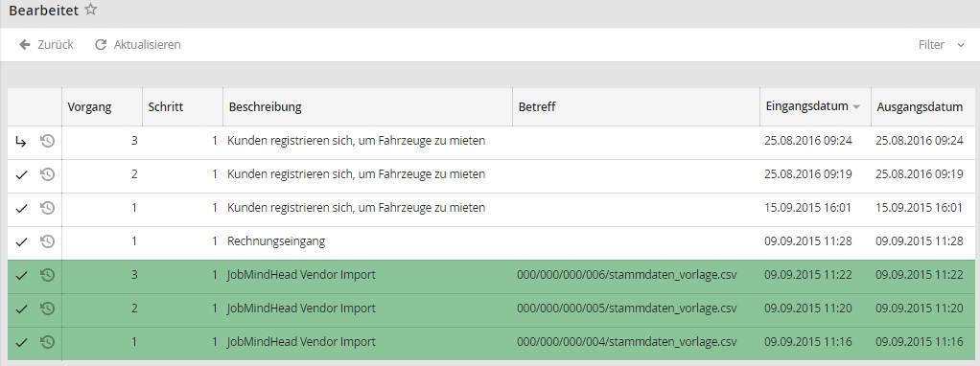
Task: Open history icon in 09.09.2015 11:16 row
Action: click(48, 342)
